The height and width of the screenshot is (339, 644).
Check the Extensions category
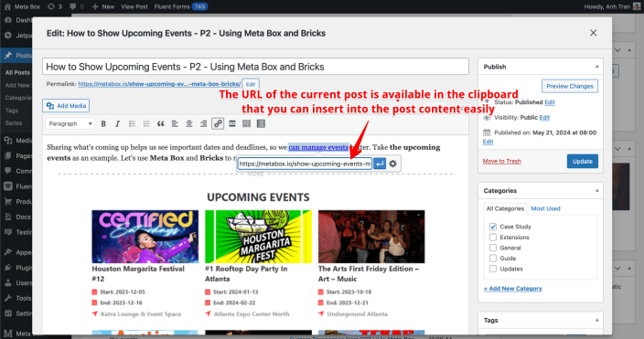tap(493, 238)
